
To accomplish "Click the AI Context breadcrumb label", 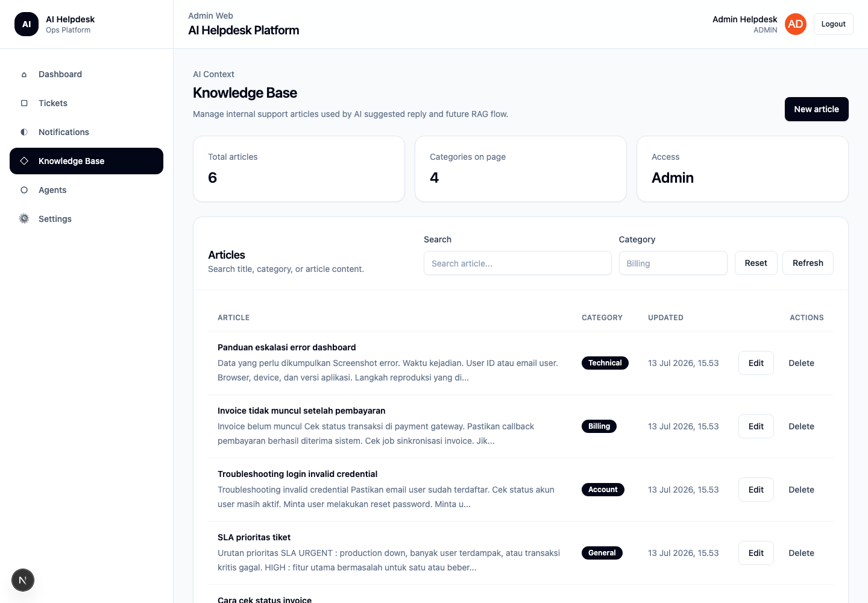I will tap(213, 74).
